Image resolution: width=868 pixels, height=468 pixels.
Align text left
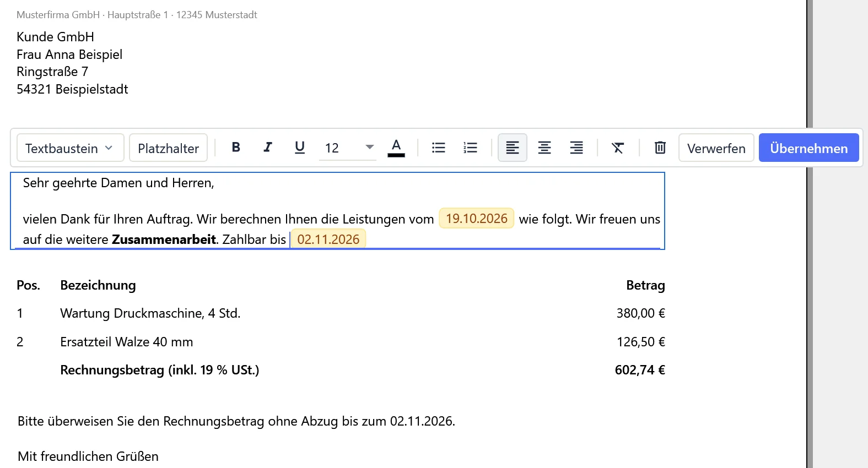coord(513,148)
